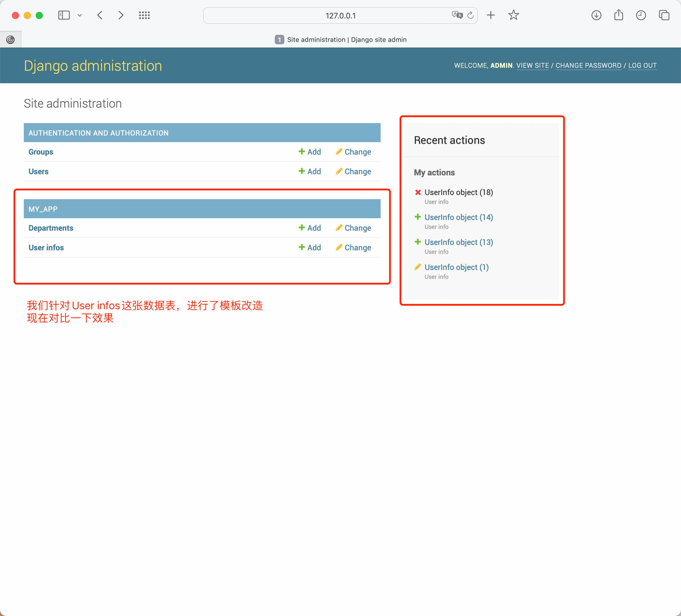
Task: Click Change for Groups with pencil icon
Action: [x=353, y=152]
